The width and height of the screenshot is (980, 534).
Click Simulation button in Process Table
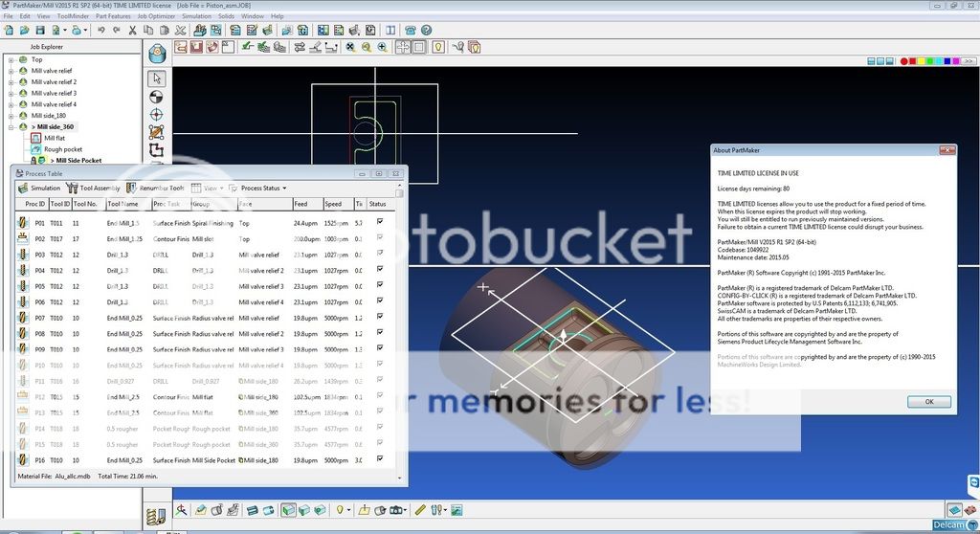point(39,188)
